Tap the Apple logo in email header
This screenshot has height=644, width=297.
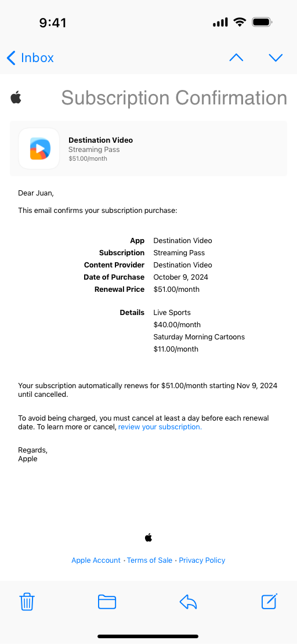(x=16, y=97)
